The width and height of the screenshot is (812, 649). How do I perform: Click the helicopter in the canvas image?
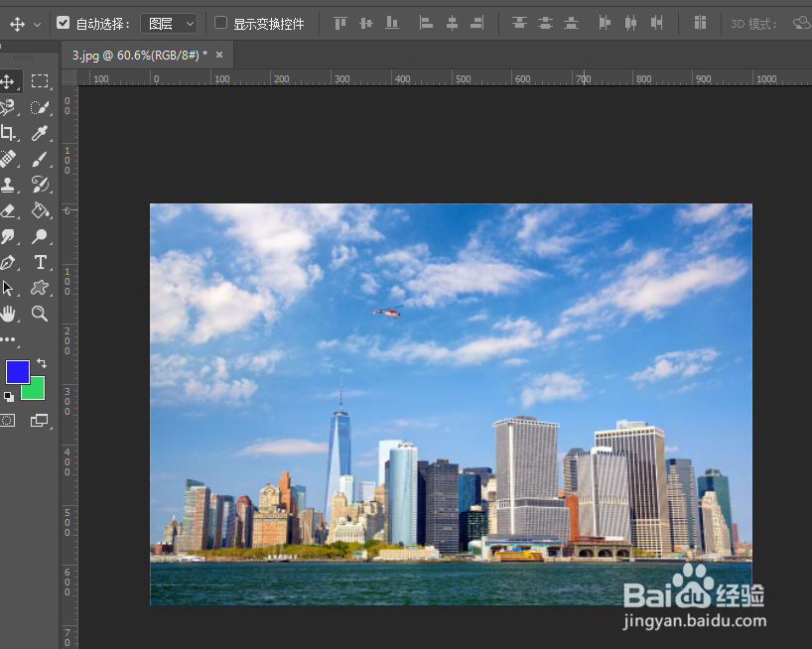(x=387, y=311)
